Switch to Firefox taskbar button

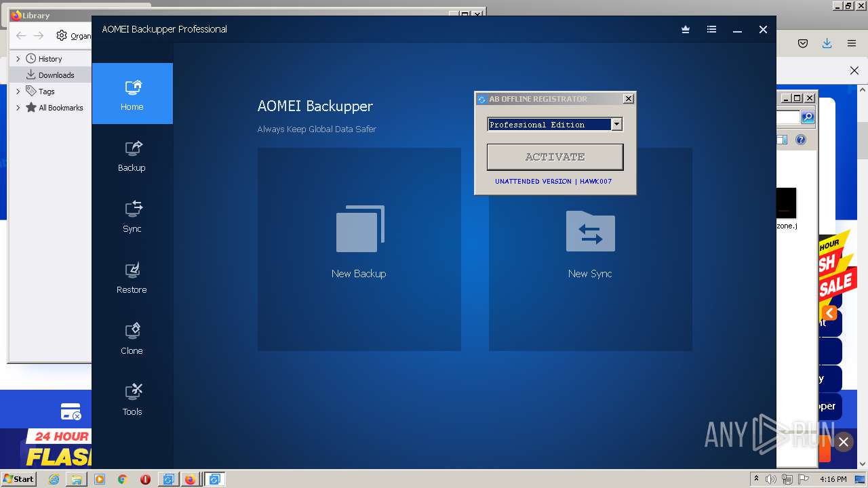pyautogui.click(x=191, y=479)
